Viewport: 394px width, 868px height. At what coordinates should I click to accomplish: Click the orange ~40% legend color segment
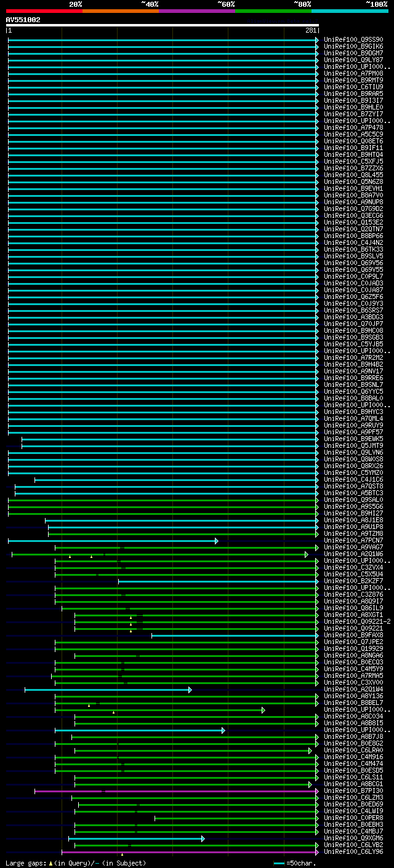[121, 10]
